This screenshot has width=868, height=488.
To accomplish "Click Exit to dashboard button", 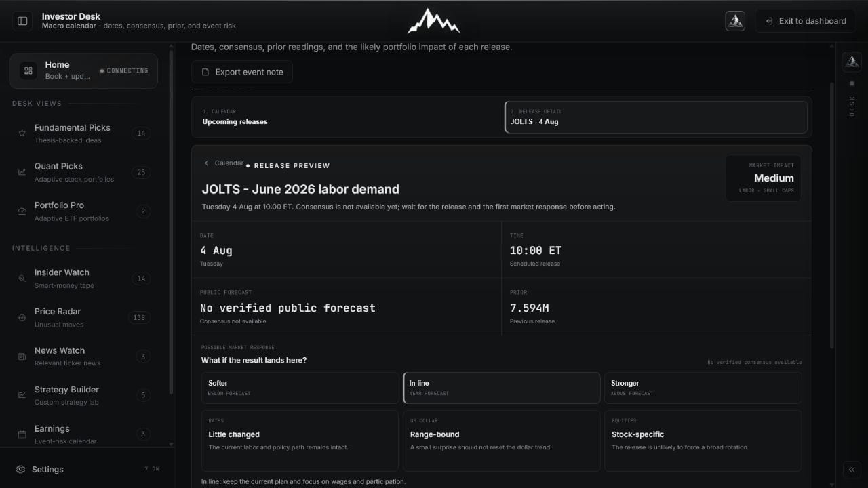I will (806, 21).
